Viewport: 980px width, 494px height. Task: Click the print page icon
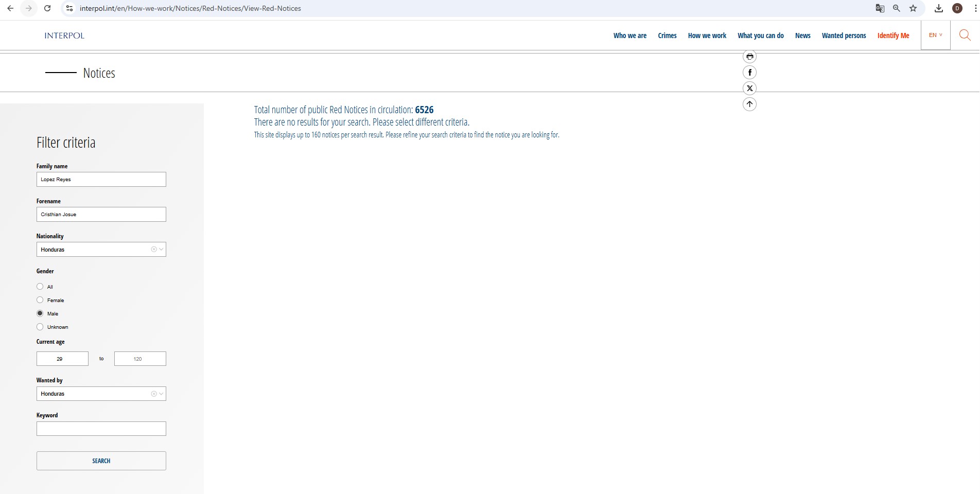749,57
